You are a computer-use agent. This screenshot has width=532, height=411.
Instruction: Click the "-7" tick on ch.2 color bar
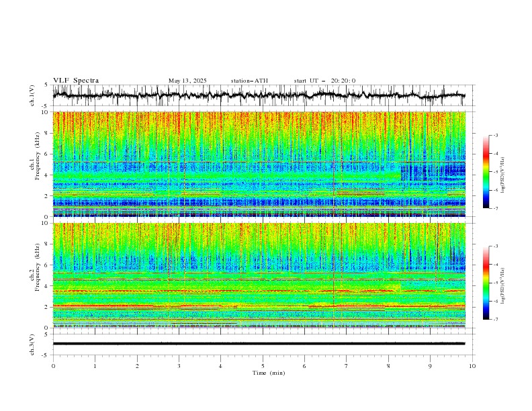[495, 320]
